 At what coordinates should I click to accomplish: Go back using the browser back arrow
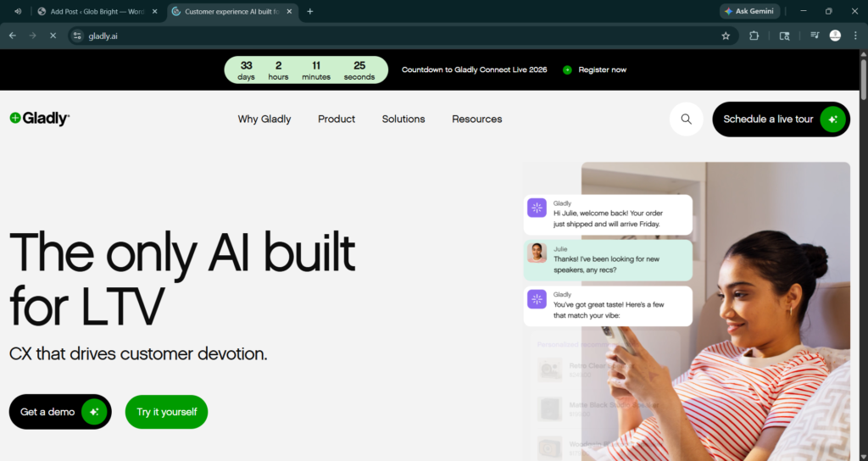coord(12,36)
